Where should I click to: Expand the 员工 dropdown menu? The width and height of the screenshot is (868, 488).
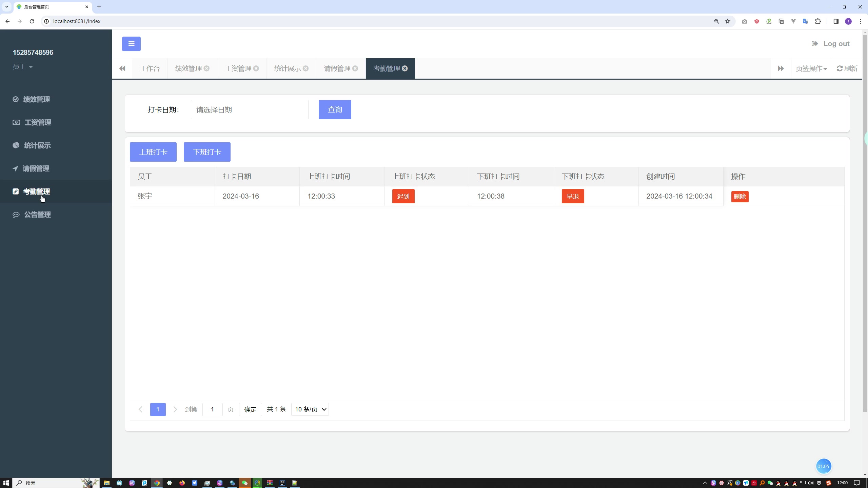(23, 66)
